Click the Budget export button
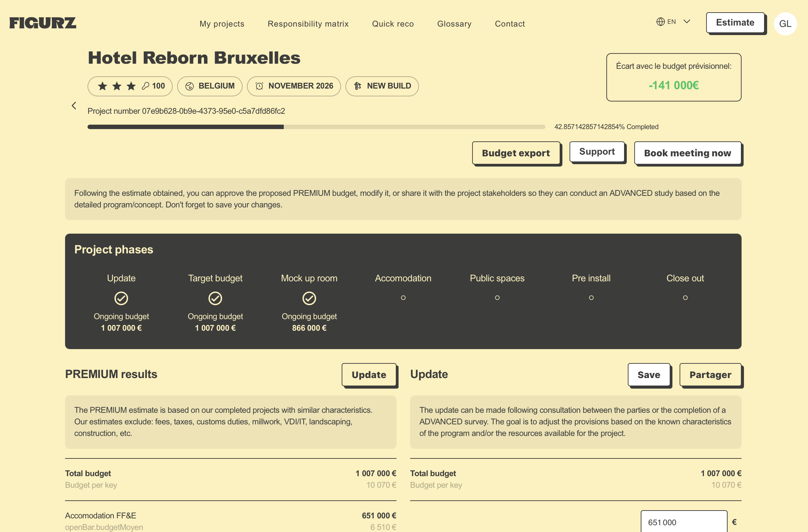 coord(516,153)
